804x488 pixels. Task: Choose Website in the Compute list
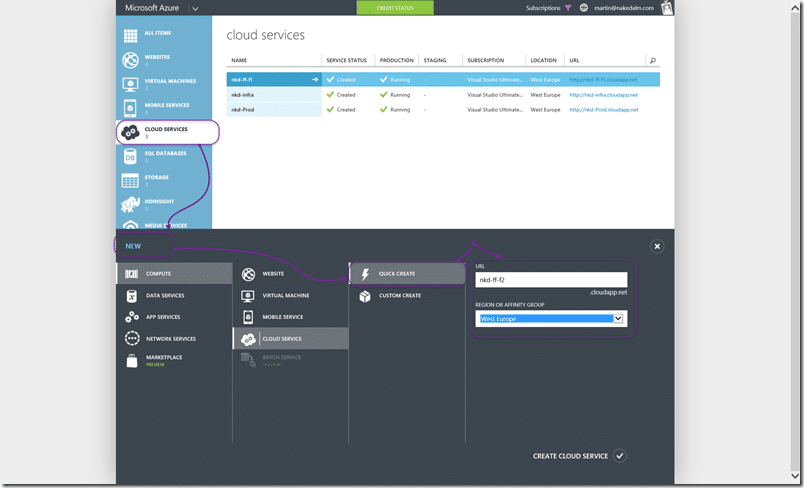click(x=291, y=274)
